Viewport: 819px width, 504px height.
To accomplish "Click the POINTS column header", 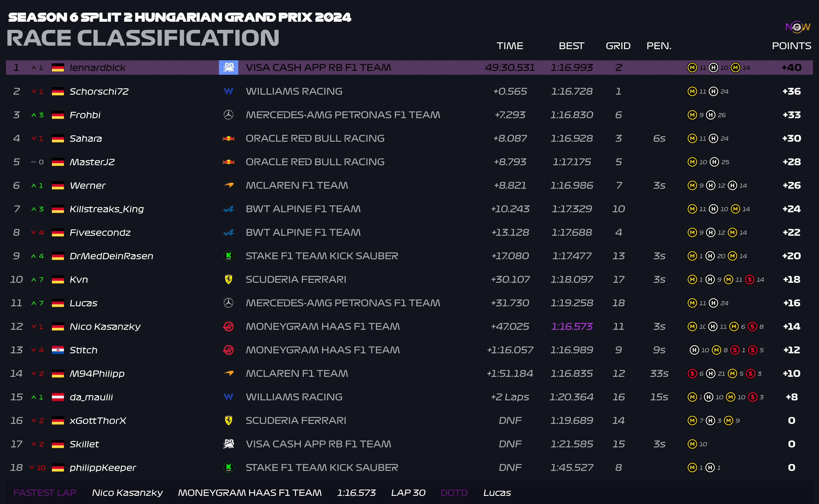I will click(791, 46).
